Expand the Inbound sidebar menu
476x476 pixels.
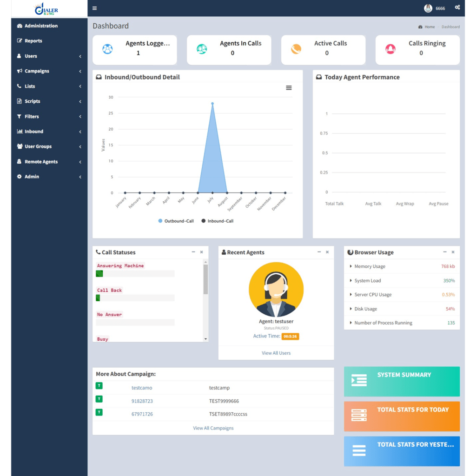tap(49, 132)
